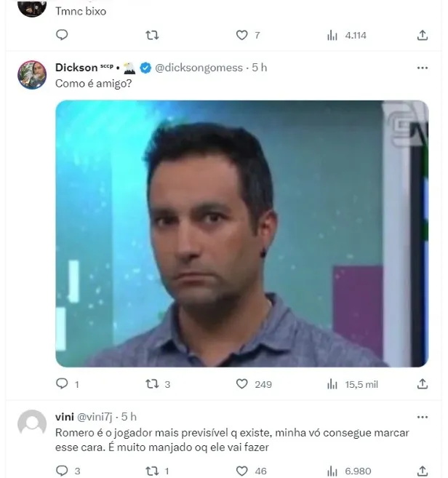Like vini's tweet with 46 likes
Viewport: 448px width, 478px height.
point(251,471)
